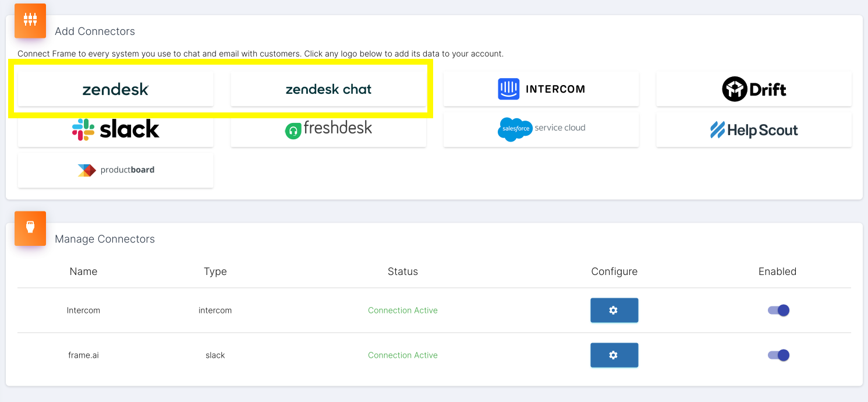Select the Freshdesk connector logo
This screenshot has height=402, width=868.
(x=328, y=129)
